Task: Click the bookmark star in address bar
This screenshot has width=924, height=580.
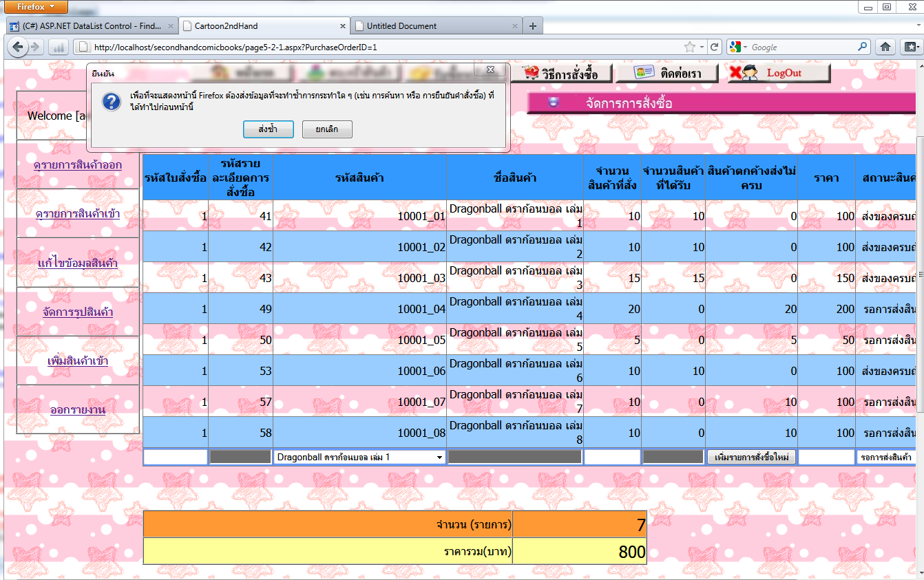Action: 690,47
